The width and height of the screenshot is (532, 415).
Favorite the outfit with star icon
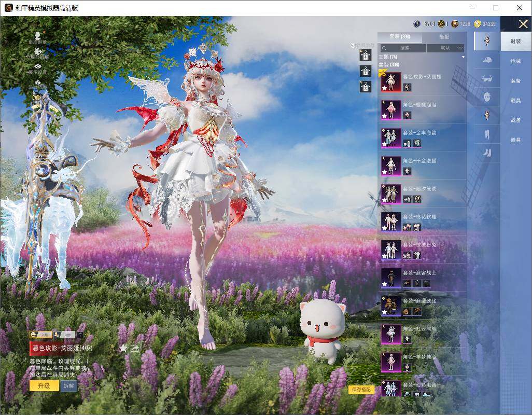pos(123,348)
